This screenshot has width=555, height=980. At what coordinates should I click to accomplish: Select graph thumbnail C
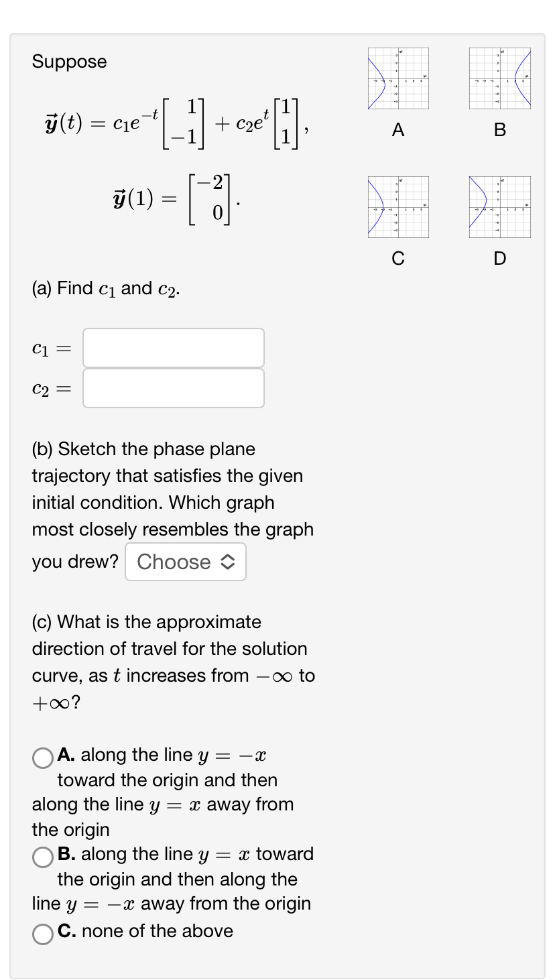tap(398, 207)
